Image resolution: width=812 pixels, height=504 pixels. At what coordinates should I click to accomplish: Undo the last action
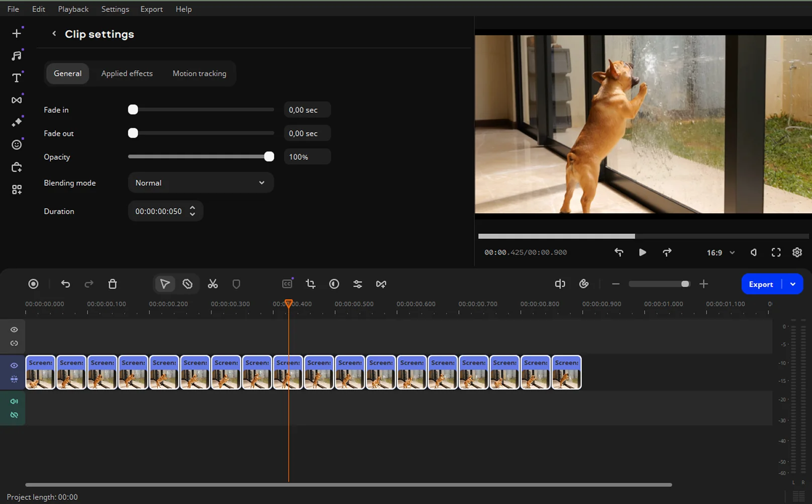tap(65, 284)
